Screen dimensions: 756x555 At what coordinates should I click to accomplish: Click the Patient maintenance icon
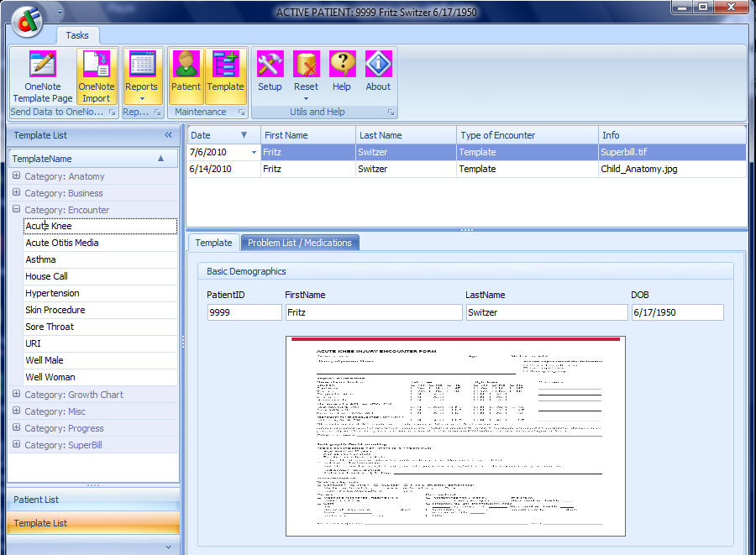click(x=186, y=65)
